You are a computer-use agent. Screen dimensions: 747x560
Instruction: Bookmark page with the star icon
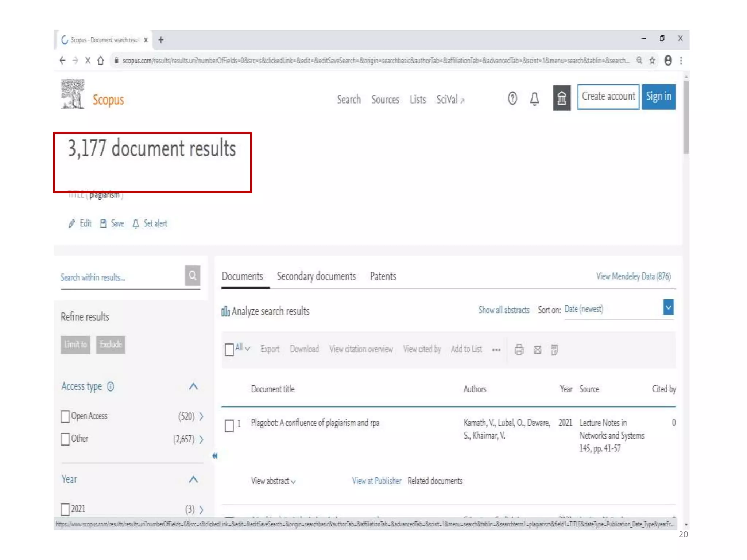[652, 61]
